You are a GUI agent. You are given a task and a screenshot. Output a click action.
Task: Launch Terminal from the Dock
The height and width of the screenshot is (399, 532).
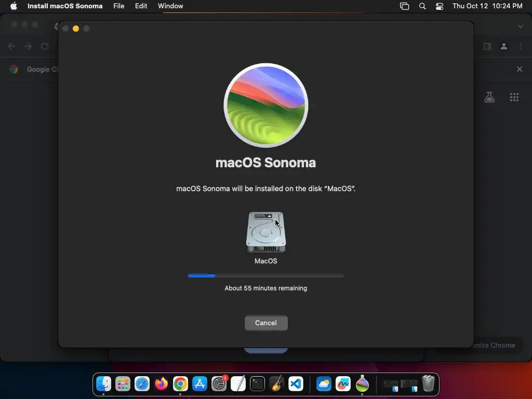coord(257,384)
